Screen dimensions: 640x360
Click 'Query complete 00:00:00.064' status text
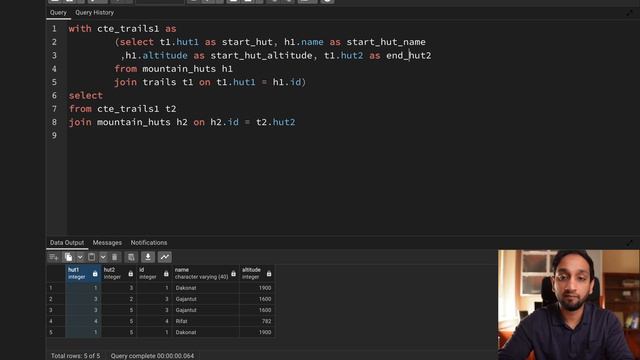tap(152, 356)
